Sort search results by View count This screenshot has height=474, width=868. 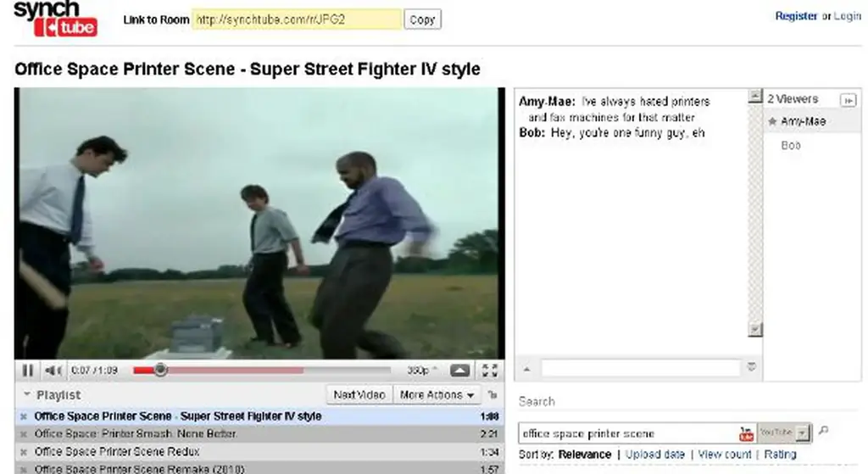point(725,454)
